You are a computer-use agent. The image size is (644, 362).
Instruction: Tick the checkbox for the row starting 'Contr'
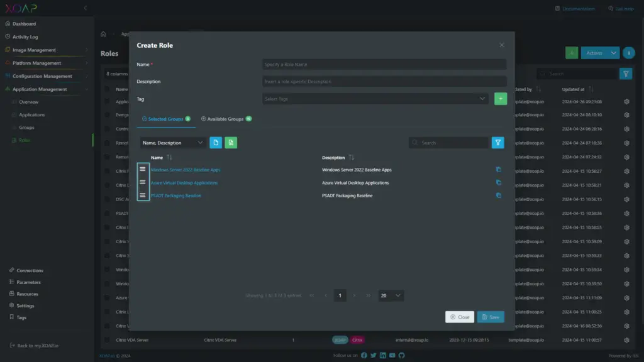coord(107,129)
